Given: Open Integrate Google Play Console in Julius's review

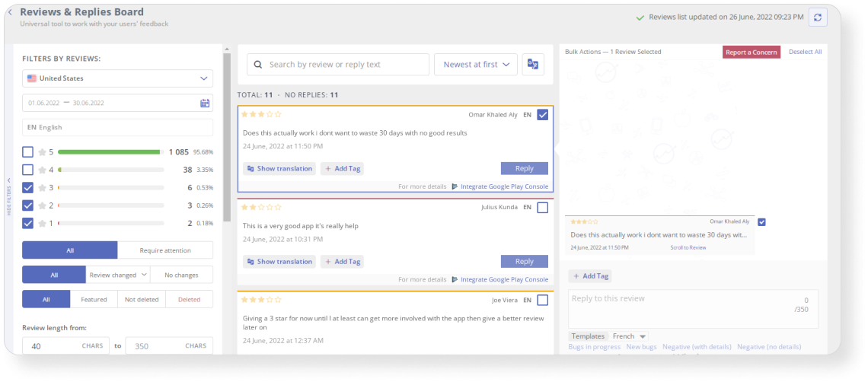Looking at the screenshot, I should pos(504,279).
